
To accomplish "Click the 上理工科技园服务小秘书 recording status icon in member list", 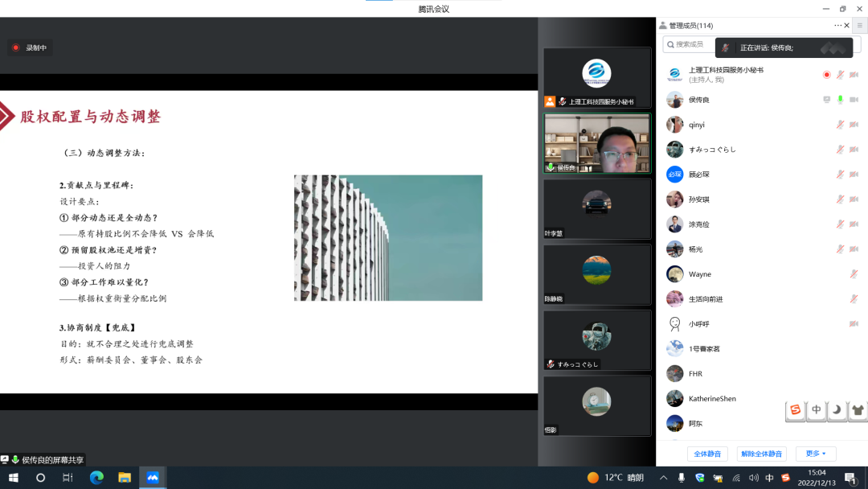I will click(x=826, y=75).
